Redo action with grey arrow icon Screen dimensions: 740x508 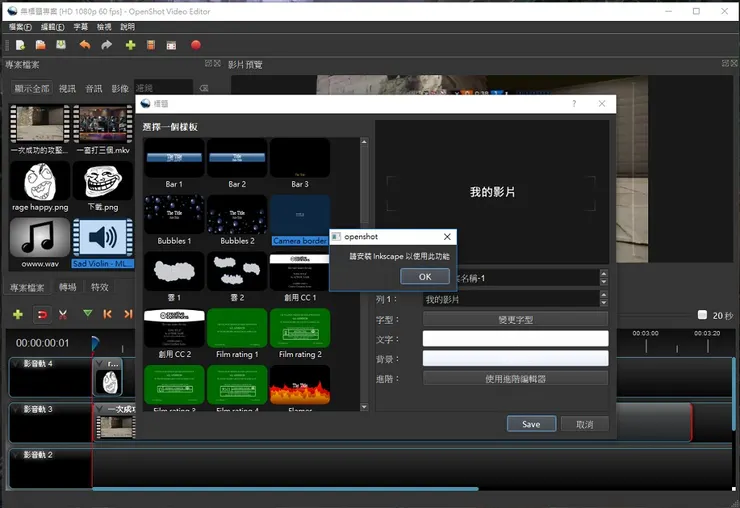(x=107, y=45)
